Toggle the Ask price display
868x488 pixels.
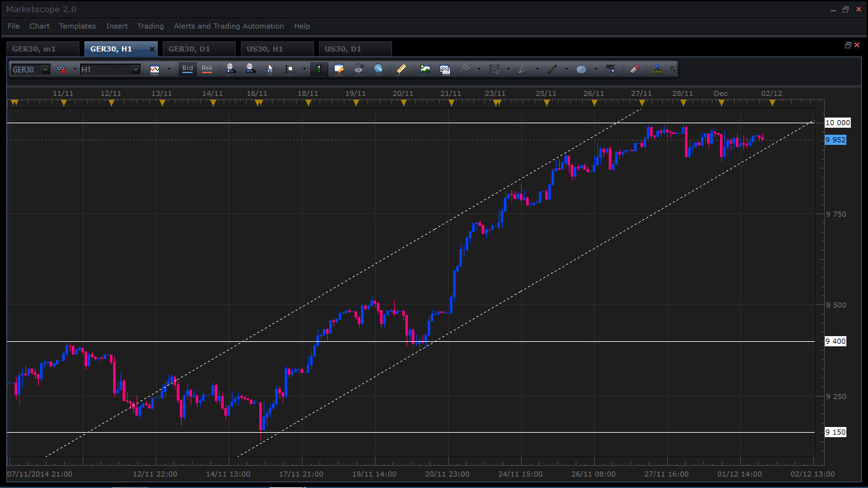tap(207, 69)
